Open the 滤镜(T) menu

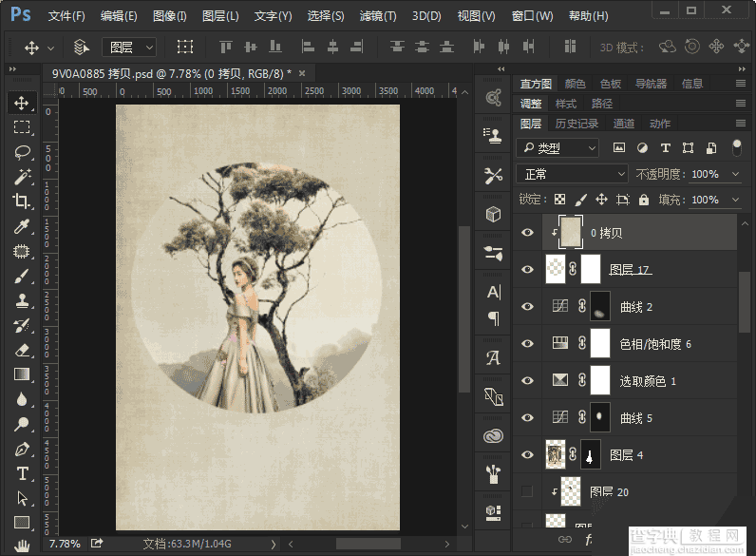pyautogui.click(x=378, y=16)
